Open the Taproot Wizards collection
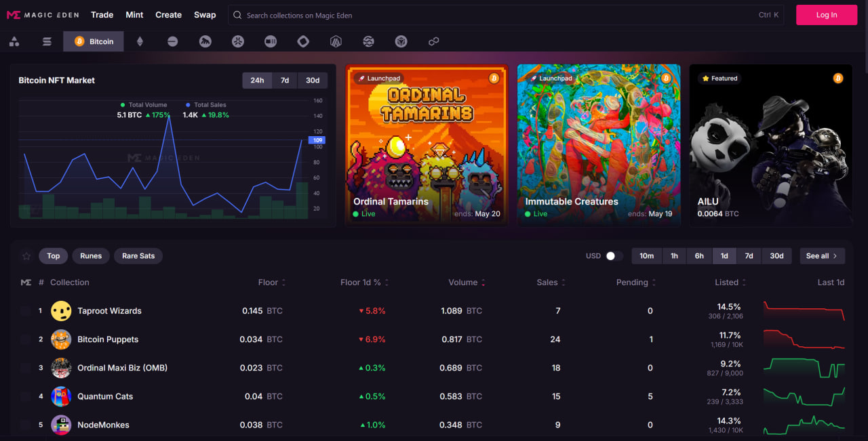The image size is (868, 441). [x=109, y=311]
